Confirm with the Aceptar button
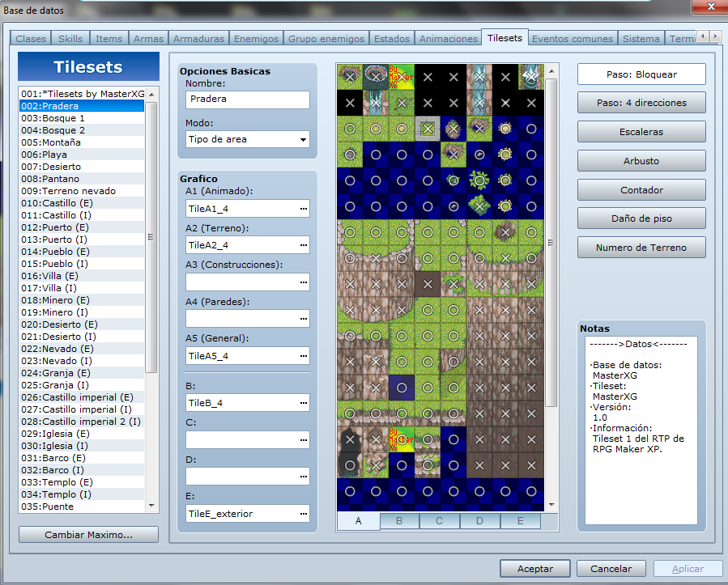The height and width of the screenshot is (585, 728). pos(534,568)
